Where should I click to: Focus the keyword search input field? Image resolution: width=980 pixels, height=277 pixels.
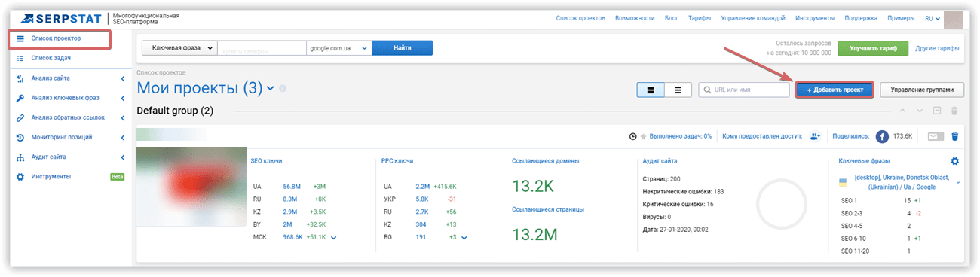pyautogui.click(x=262, y=47)
